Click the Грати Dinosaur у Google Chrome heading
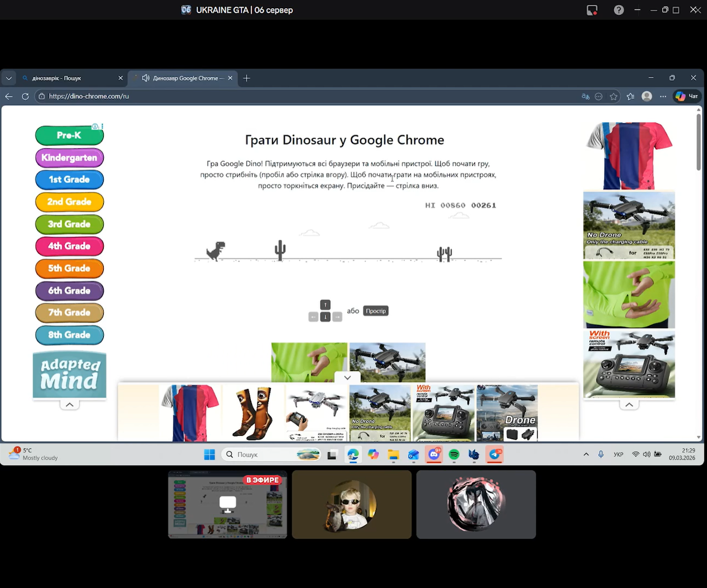Viewport: 707px width, 588px height. [345, 140]
